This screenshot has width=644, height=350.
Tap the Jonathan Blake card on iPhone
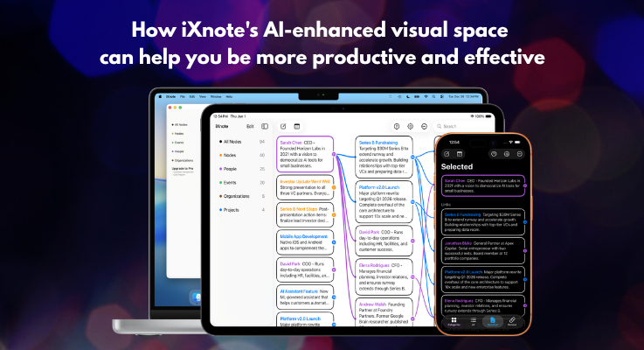click(483, 250)
